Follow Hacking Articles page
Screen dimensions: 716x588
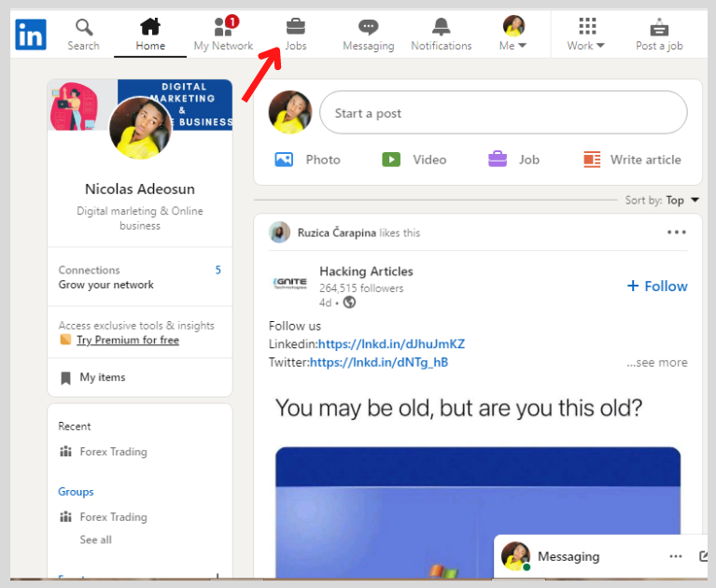tap(657, 287)
